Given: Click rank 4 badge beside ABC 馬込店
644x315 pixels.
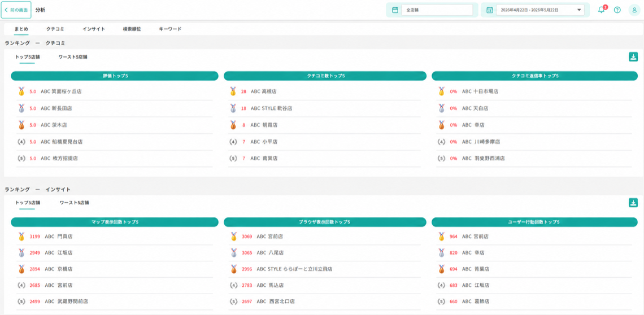Looking at the screenshot, I should [233, 285].
